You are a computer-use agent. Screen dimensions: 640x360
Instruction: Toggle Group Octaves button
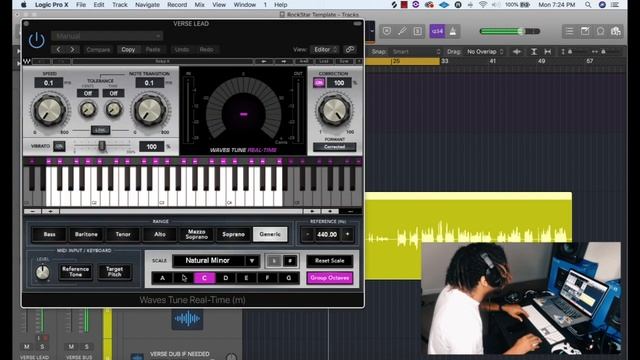tap(330, 278)
